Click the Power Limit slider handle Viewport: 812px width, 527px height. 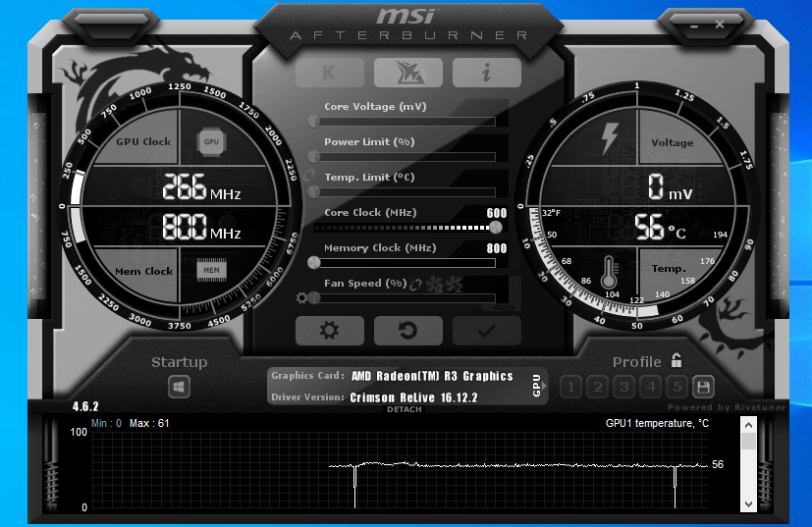click(314, 157)
